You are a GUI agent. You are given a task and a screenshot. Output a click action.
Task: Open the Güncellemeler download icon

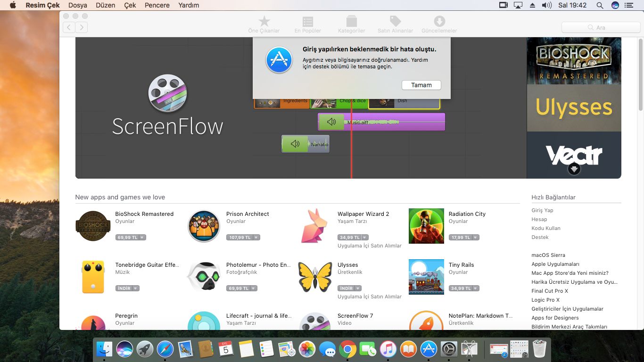pos(439,22)
